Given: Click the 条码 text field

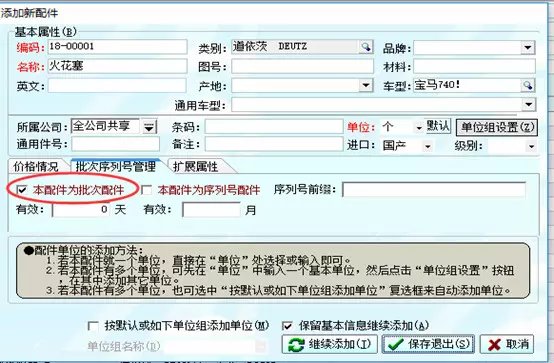Looking at the screenshot, I should pos(274,127).
